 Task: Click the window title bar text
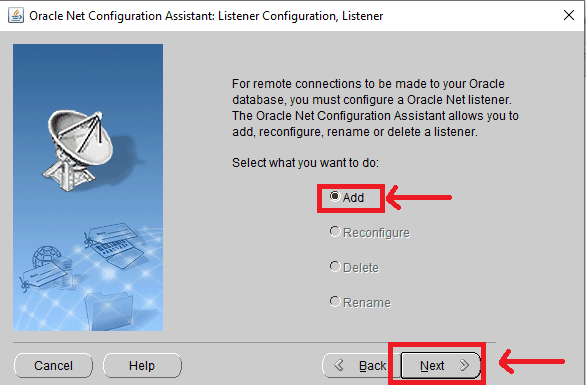pyautogui.click(x=206, y=16)
